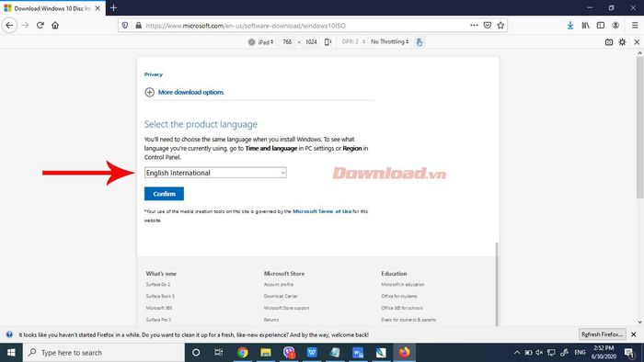Go back with the browser back arrow
The height and width of the screenshot is (362, 644).
(x=9, y=26)
